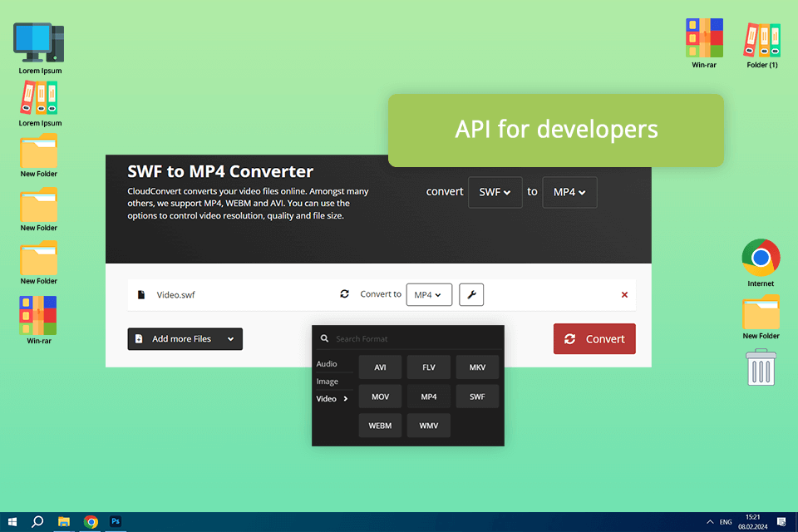Viewport: 798px width, 532px height.
Task: Select the Audio format category
Action: (327, 364)
